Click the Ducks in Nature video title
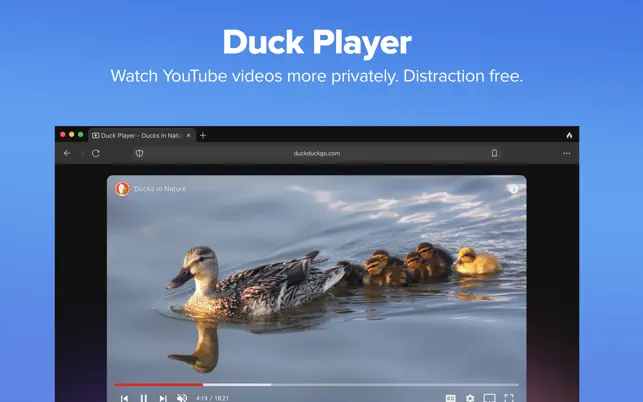The image size is (643, 402). (x=160, y=189)
